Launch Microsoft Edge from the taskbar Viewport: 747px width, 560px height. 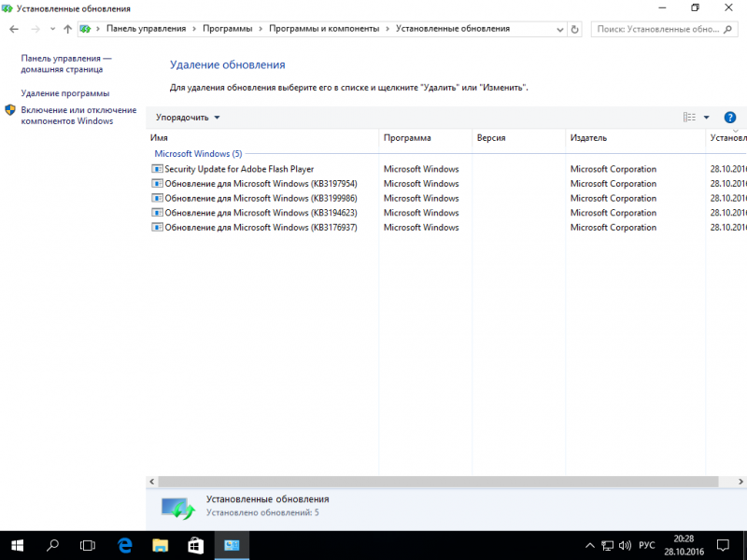point(125,545)
